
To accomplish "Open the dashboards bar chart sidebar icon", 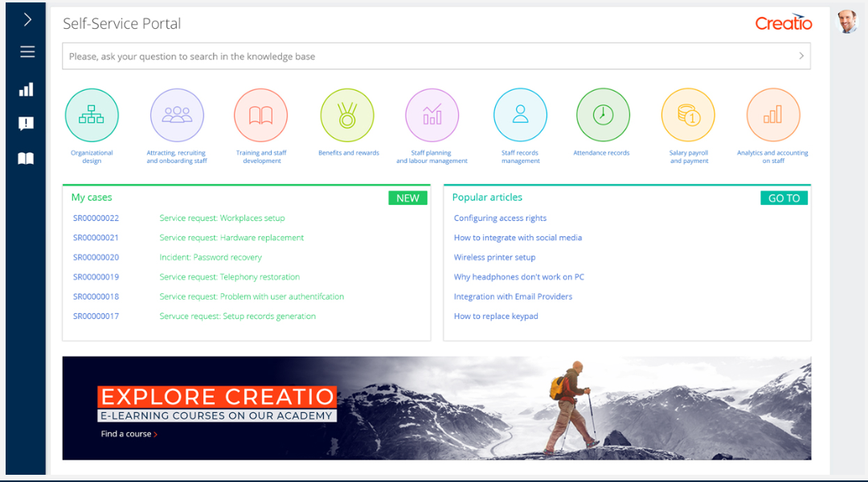I will pos(27,89).
